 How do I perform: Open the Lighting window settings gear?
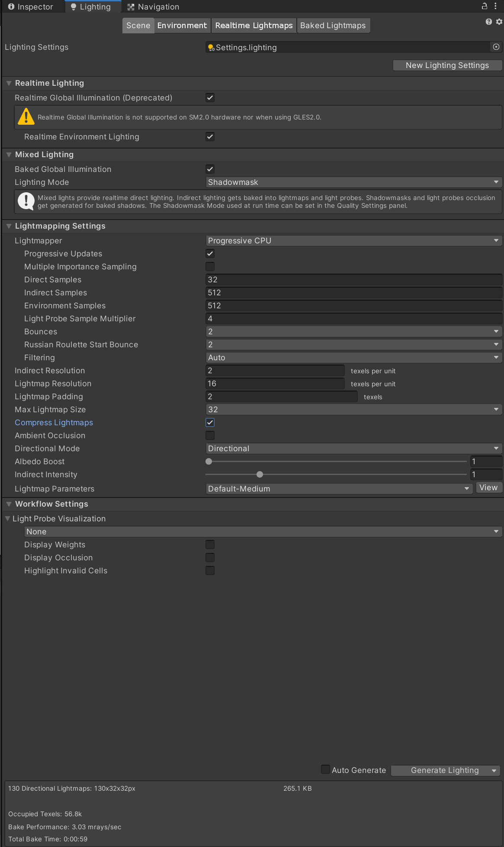click(x=499, y=22)
